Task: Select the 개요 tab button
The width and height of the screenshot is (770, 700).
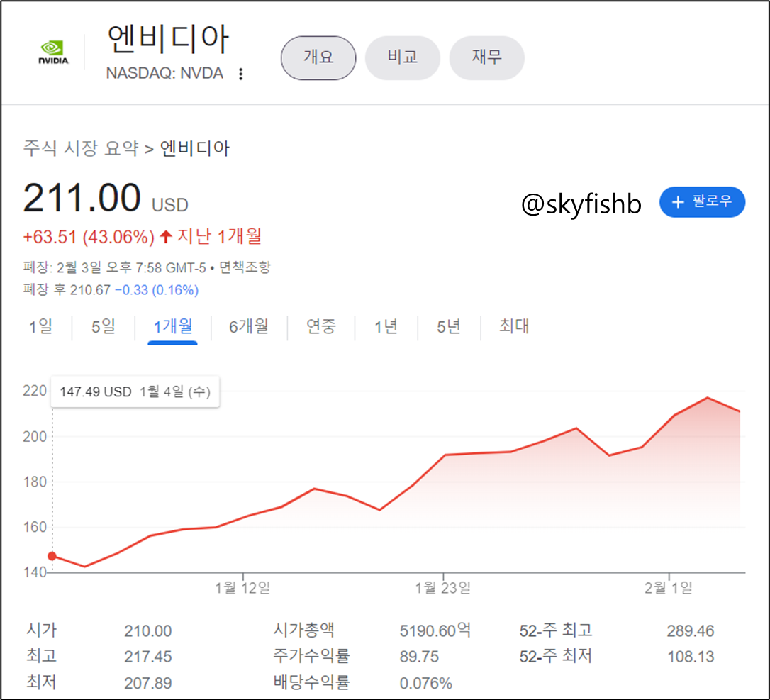Action: [318, 57]
